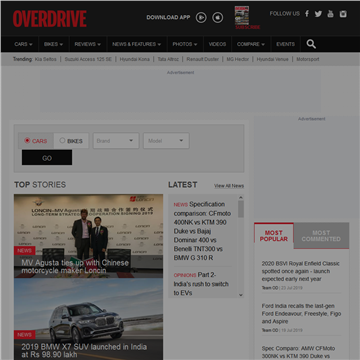Click the Latest news scrollbar handle
Image resolution: width=360 pixels, height=360 pixels.
pos(241,209)
